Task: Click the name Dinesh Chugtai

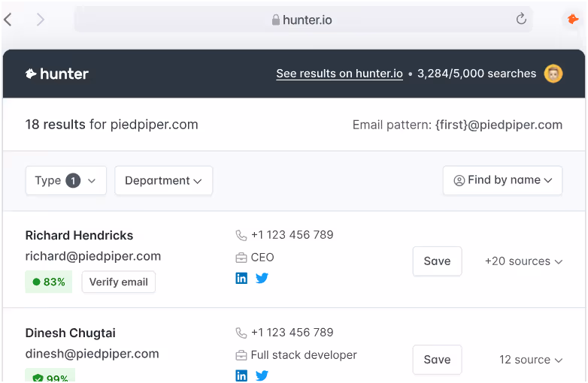Action: (x=71, y=333)
